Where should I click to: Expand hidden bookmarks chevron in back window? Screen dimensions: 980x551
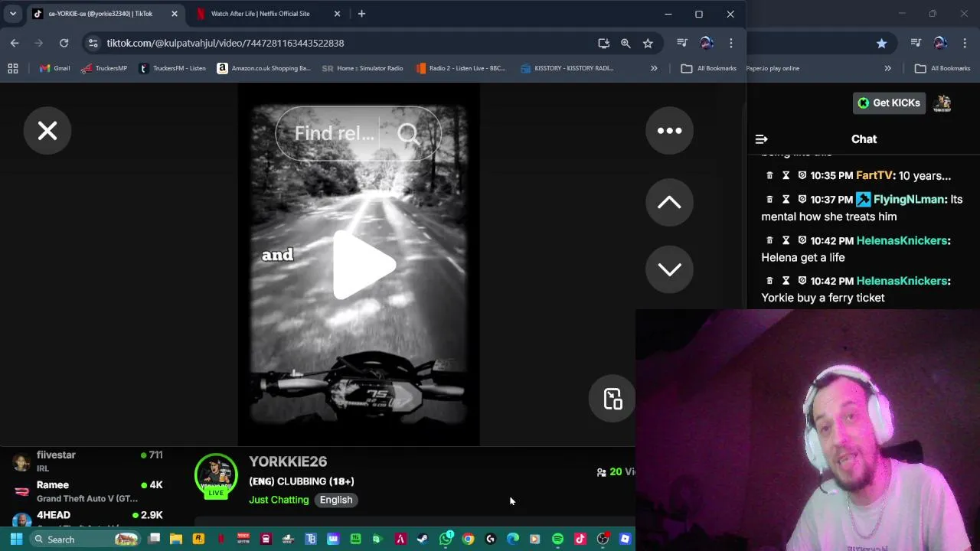pos(887,68)
